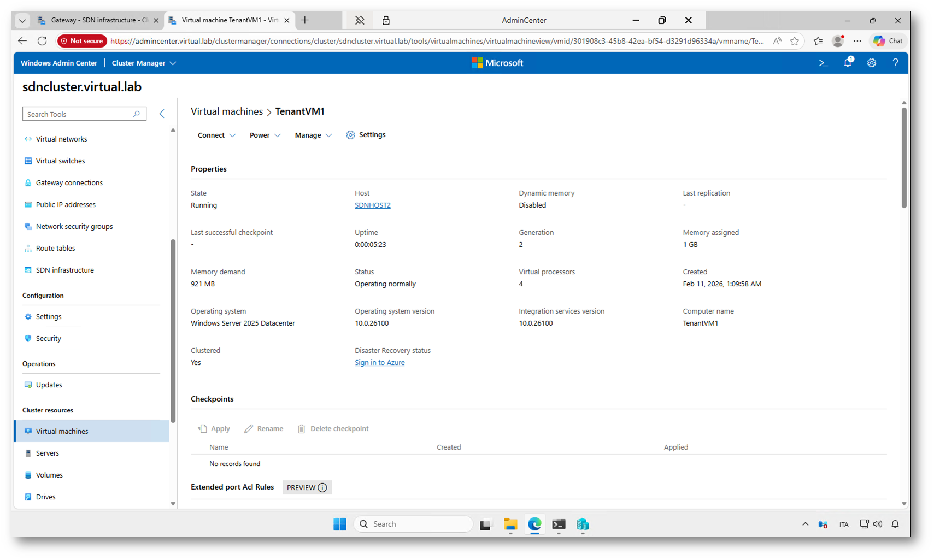The width and height of the screenshot is (934, 560).
Task: Open the Manage dropdown menu
Action: pos(313,135)
